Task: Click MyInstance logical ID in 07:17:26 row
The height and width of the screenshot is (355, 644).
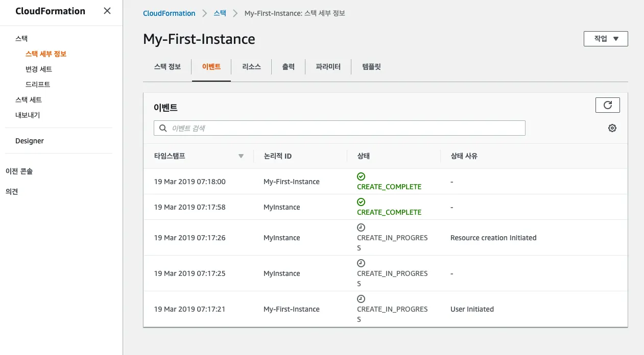Action: tap(282, 238)
